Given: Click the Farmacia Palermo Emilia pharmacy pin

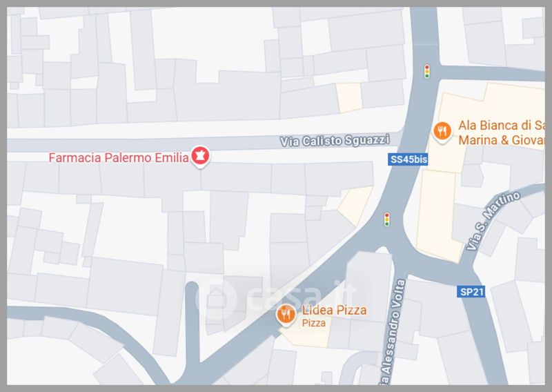Looking at the screenshot, I should click(x=200, y=156).
